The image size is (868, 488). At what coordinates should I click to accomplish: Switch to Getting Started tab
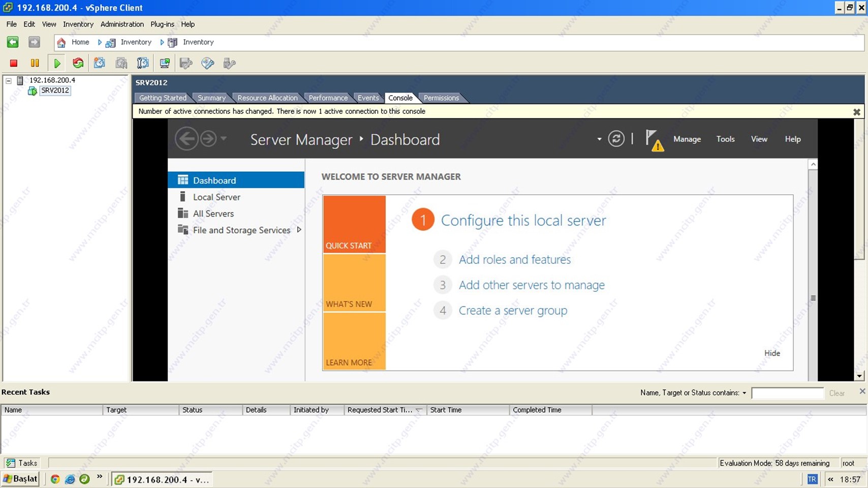[x=163, y=98]
